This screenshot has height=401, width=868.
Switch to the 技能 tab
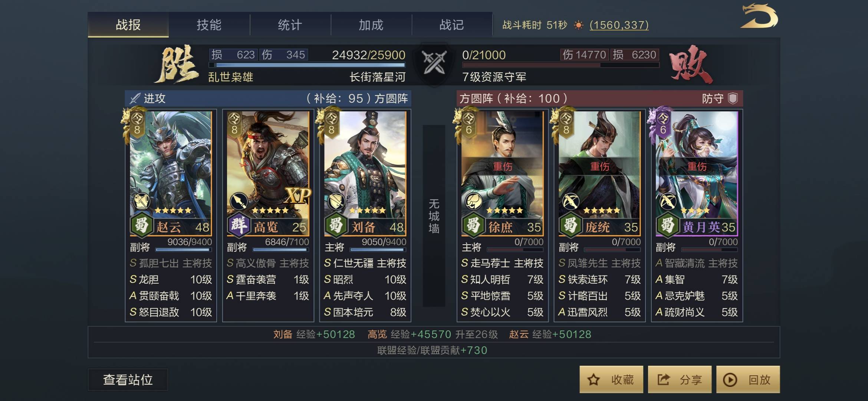point(209,25)
